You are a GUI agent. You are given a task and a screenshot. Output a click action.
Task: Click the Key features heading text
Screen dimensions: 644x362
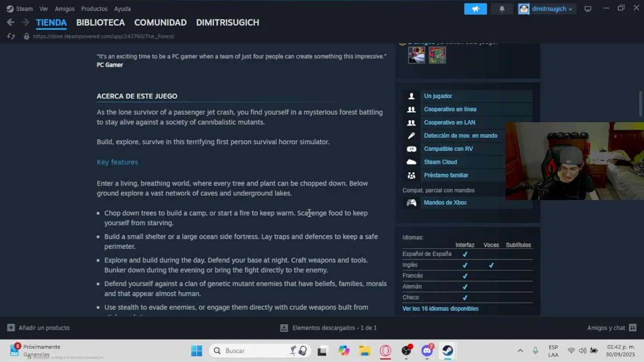[117, 162]
